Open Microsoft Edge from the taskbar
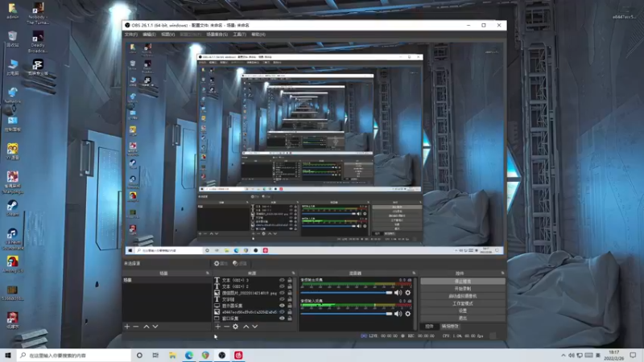Image resolution: width=644 pixels, height=362 pixels. pos(189,356)
